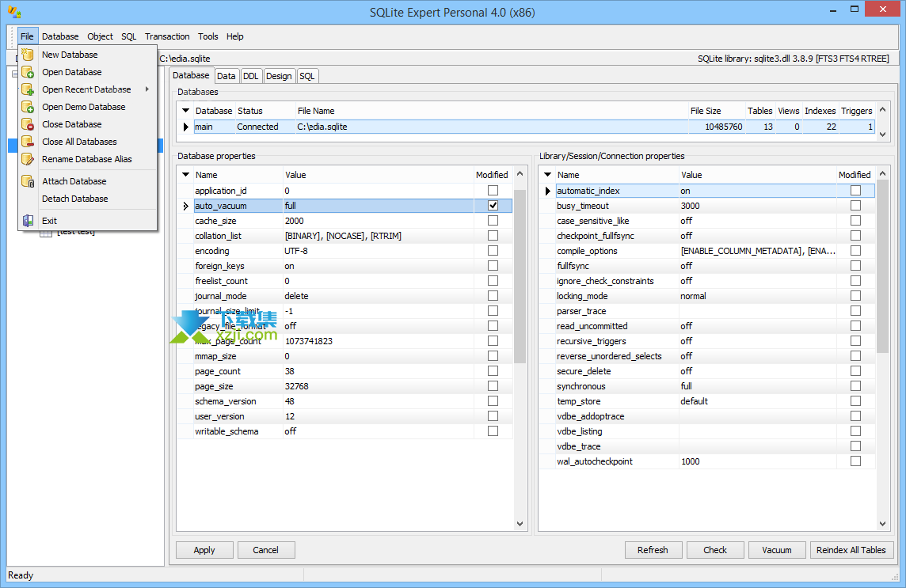906x588 pixels.
Task: Choose Detach Database from File menu
Action: click(x=75, y=199)
